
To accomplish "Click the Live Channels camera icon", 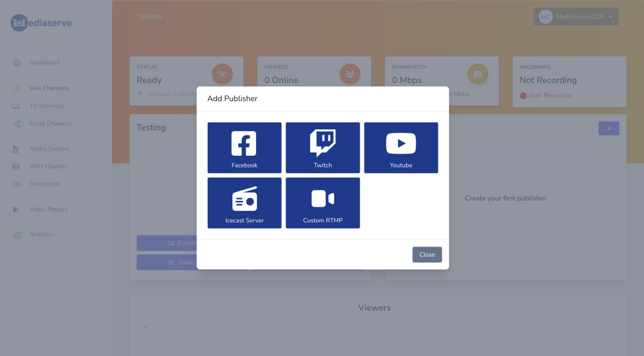I will pyautogui.click(x=17, y=88).
